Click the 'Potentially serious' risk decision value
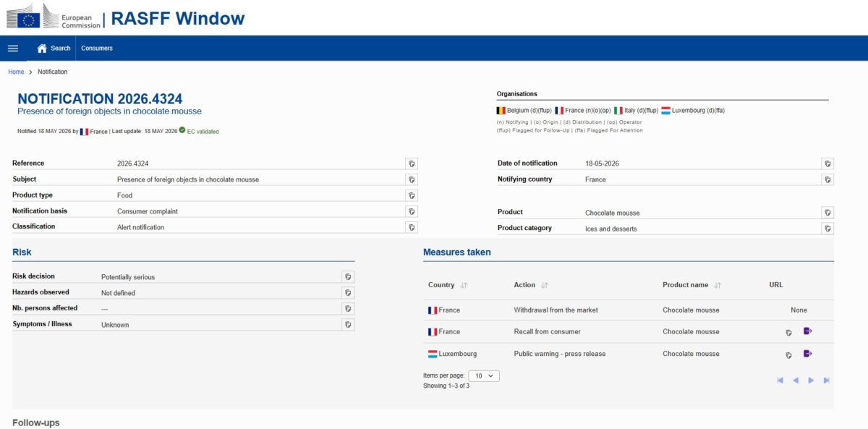 click(x=128, y=277)
